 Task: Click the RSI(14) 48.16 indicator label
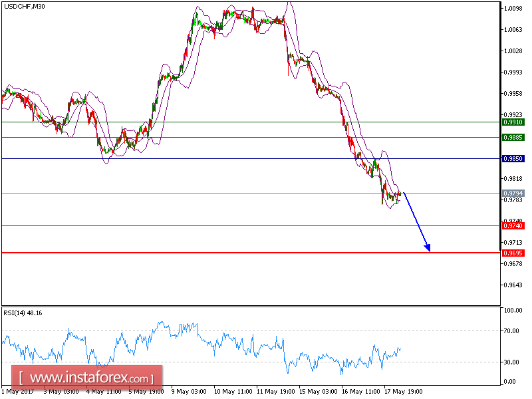(x=23, y=313)
